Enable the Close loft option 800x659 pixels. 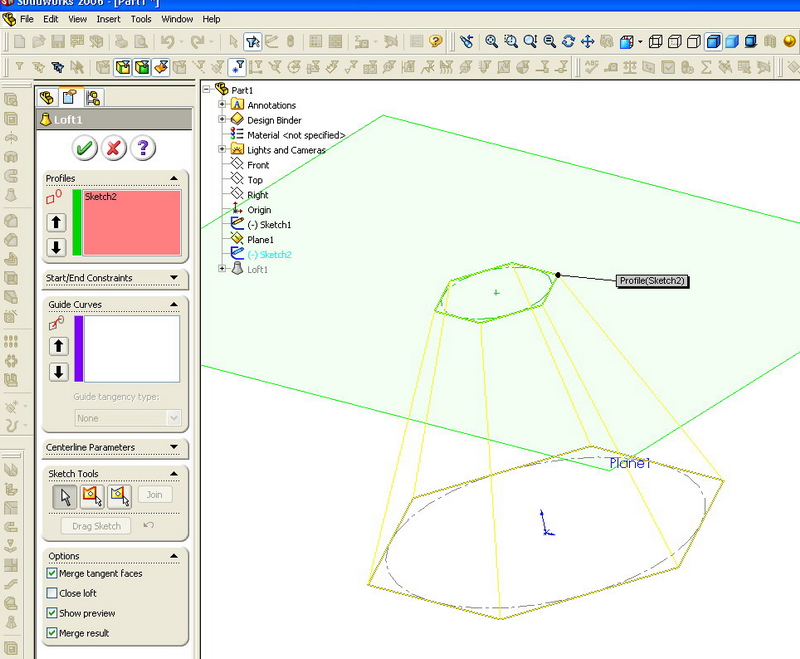point(52,594)
